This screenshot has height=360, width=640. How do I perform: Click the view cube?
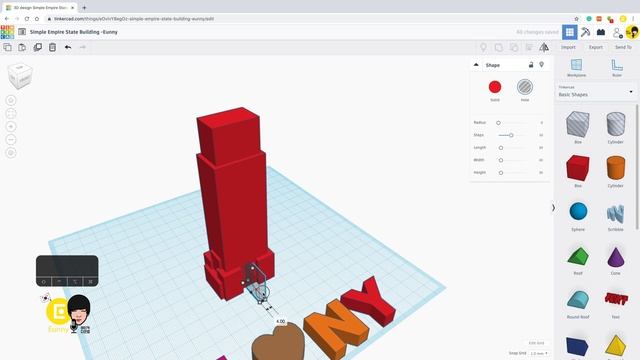pyautogui.click(x=20, y=76)
